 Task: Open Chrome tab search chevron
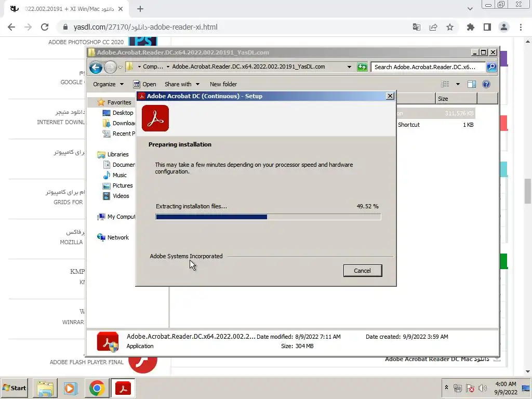[x=470, y=9]
